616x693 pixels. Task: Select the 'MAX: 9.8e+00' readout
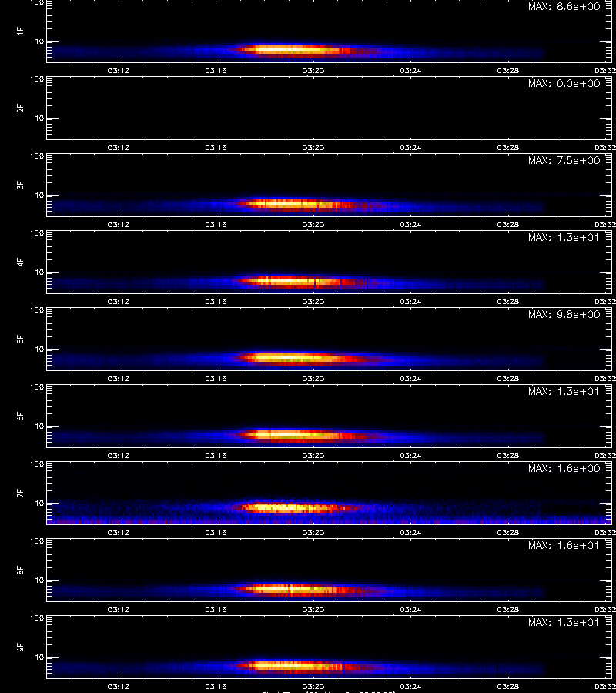[564, 315]
